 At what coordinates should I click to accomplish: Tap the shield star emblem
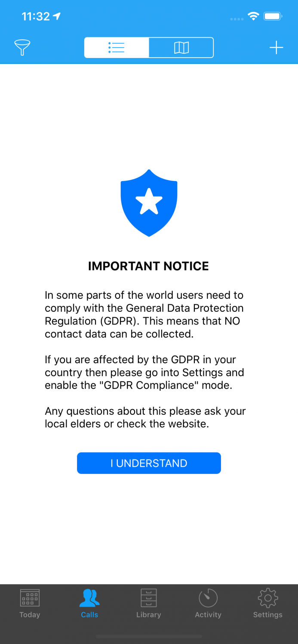point(149,202)
